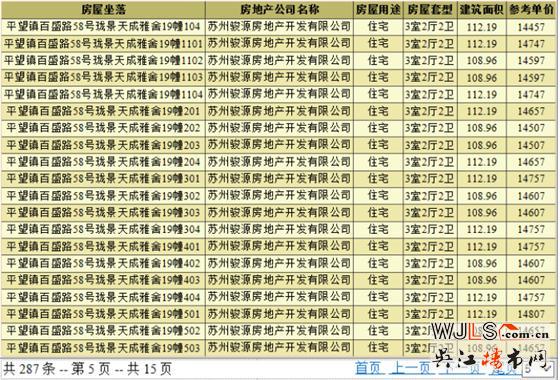560x380 pixels.
Task: Click the 参考单价 column header
Action: tap(531, 10)
